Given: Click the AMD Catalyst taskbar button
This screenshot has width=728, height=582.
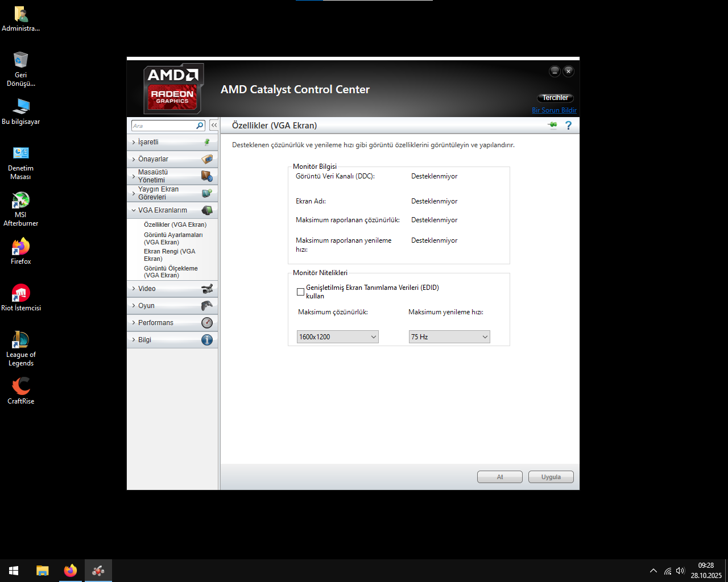Looking at the screenshot, I should tap(98, 571).
